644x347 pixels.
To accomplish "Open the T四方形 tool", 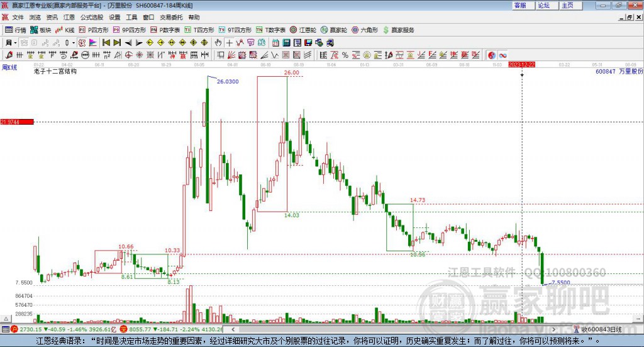I will [199, 30].
